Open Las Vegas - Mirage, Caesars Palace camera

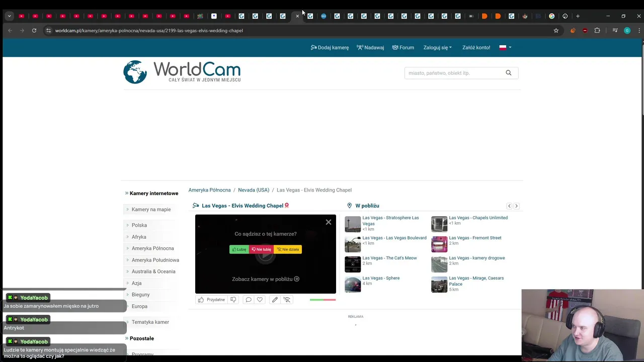(x=476, y=281)
